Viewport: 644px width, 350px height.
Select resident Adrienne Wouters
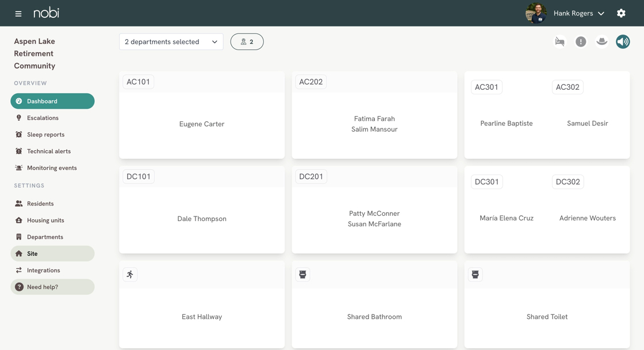[587, 218]
